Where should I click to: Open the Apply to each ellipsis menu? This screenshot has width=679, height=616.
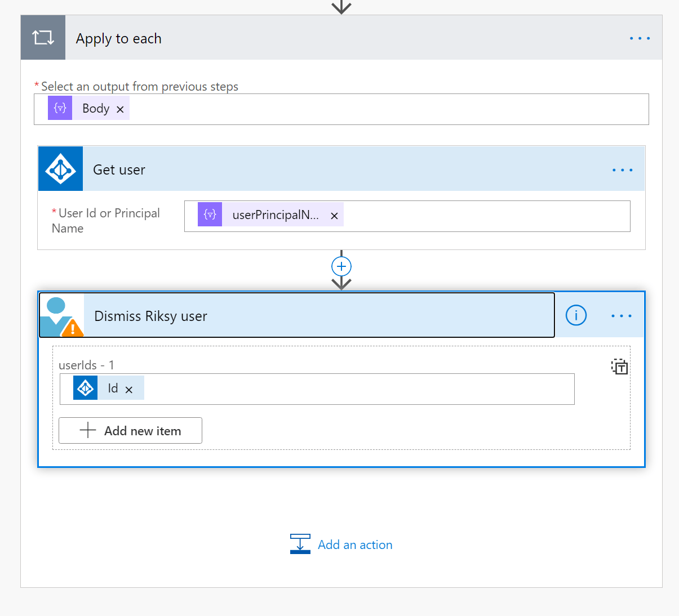coord(640,38)
